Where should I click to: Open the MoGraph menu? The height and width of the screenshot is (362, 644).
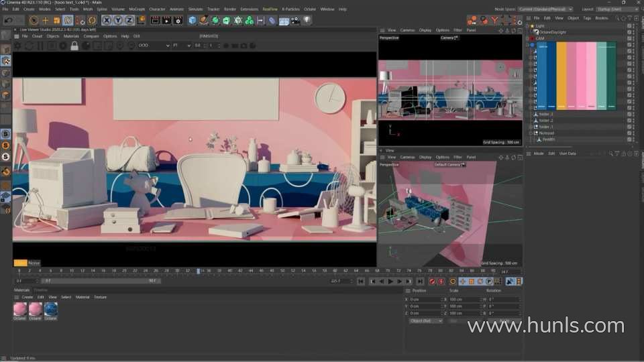click(x=137, y=9)
